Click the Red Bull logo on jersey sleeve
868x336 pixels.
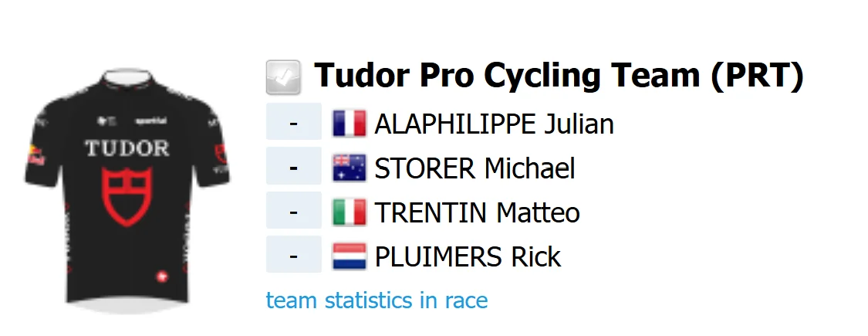pos(36,156)
